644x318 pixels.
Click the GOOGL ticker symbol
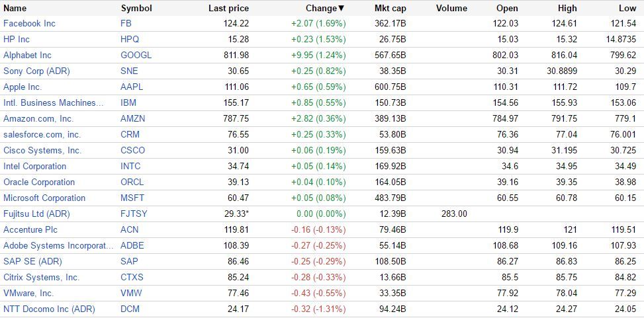tap(136, 55)
